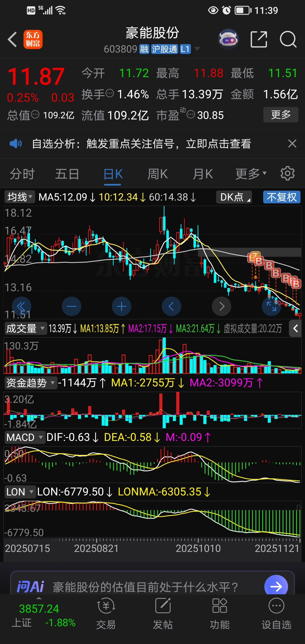Image resolution: width=305 pixels, height=644 pixels.
Task: Tap the MA5:12.09 value
Action: click(63, 197)
